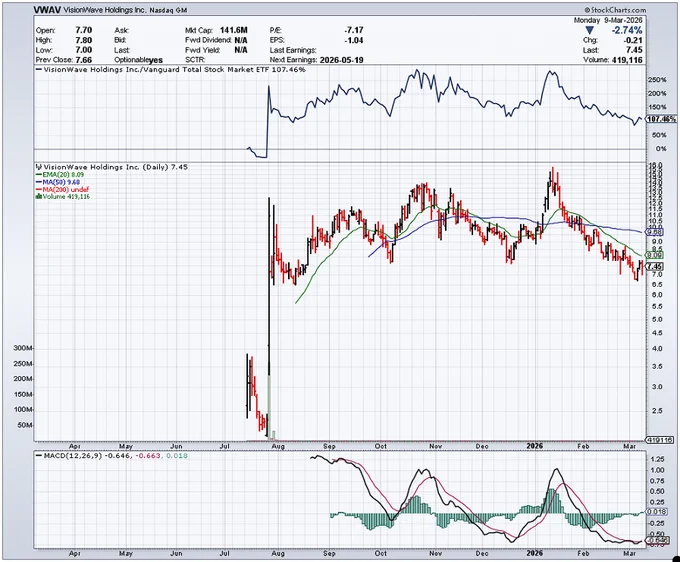Click the 107.46% ratio end label
Screen dimensions: 680x562
(x=661, y=119)
